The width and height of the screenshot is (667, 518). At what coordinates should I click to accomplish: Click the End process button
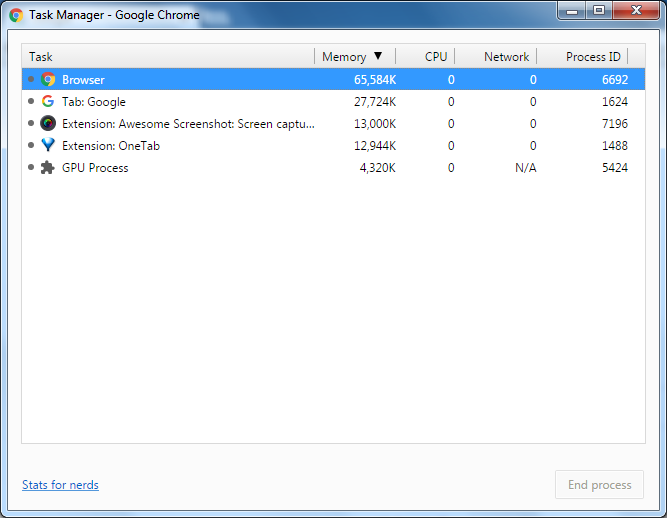pyautogui.click(x=599, y=485)
